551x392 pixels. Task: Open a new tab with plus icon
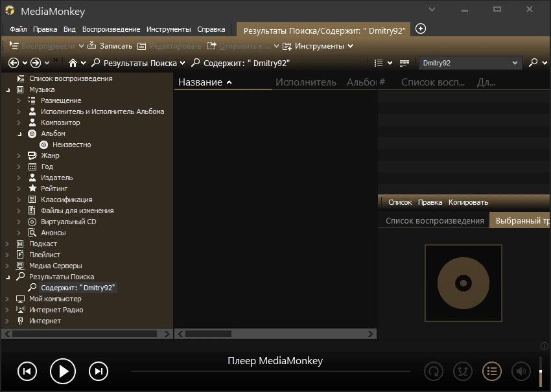click(x=421, y=29)
